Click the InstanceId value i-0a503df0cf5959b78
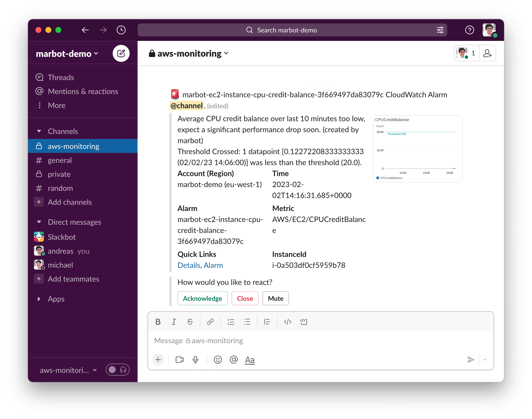Screen dimensions: 532x419 309,265
